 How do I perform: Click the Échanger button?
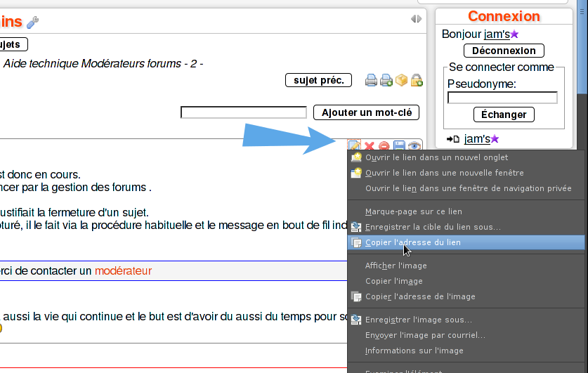coord(504,114)
